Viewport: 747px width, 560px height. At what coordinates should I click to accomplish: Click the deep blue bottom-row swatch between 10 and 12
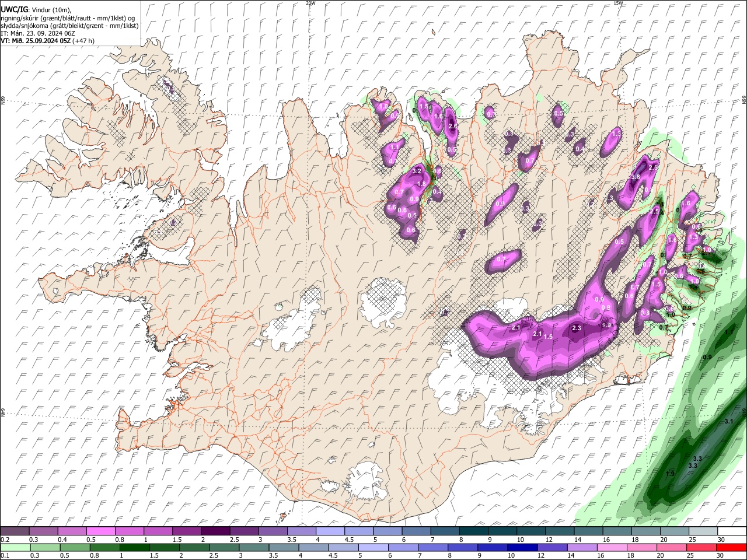pos(522,547)
